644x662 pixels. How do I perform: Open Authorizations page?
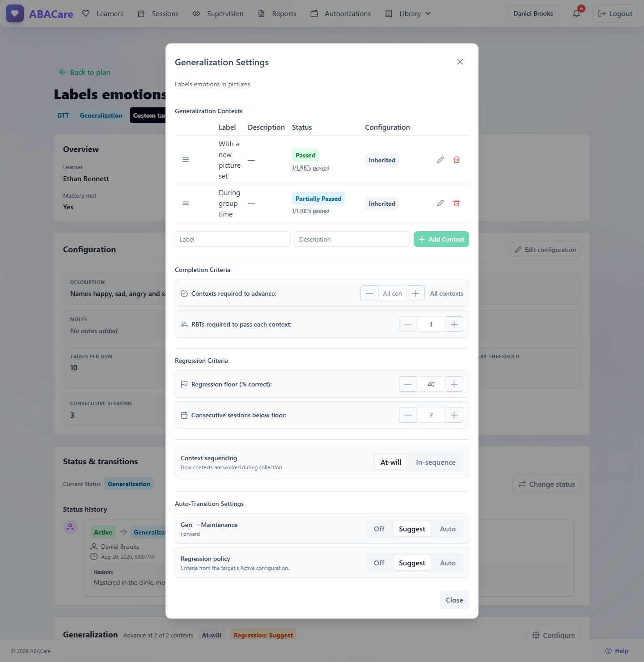tap(341, 13)
